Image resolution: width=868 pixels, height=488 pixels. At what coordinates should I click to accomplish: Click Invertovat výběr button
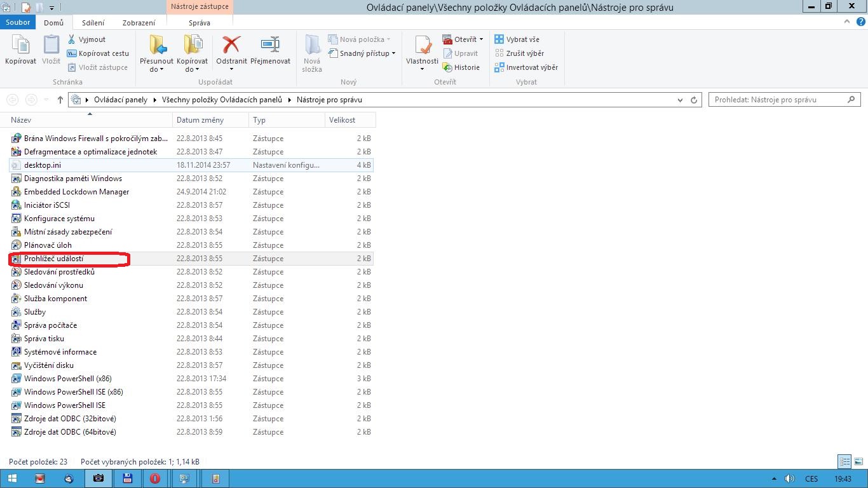click(526, 67)
